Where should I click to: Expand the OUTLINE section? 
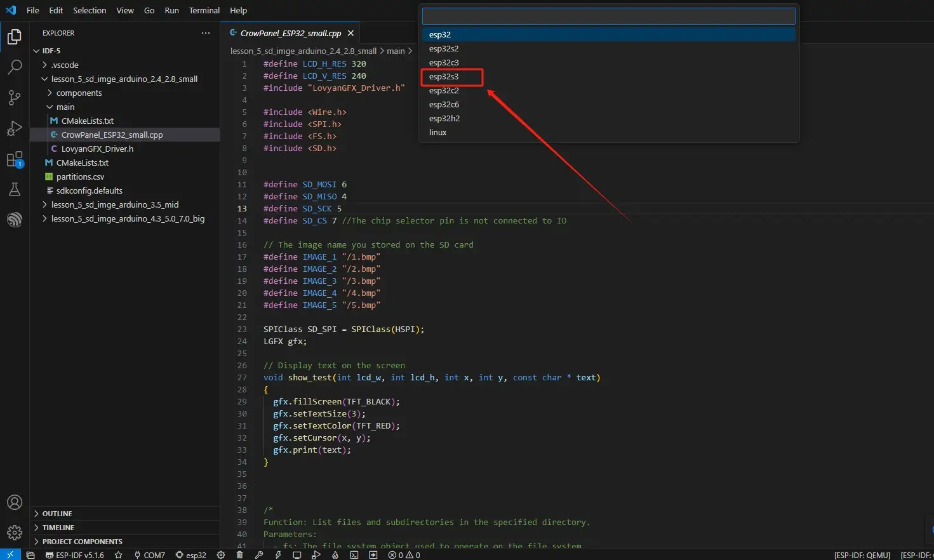(x=57, y=514)
